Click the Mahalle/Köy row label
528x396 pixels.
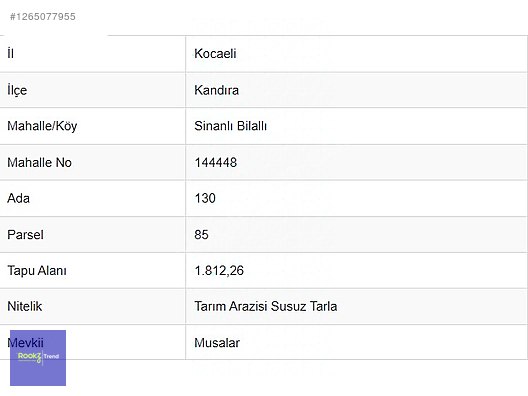point(42,126)
